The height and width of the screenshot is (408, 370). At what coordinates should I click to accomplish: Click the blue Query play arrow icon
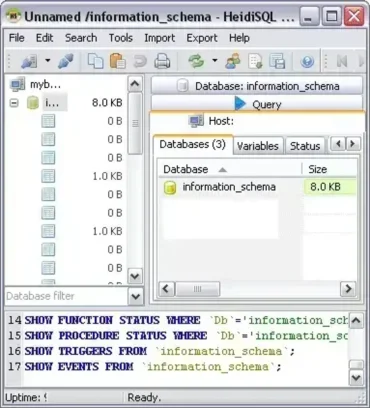coord(240,104)
